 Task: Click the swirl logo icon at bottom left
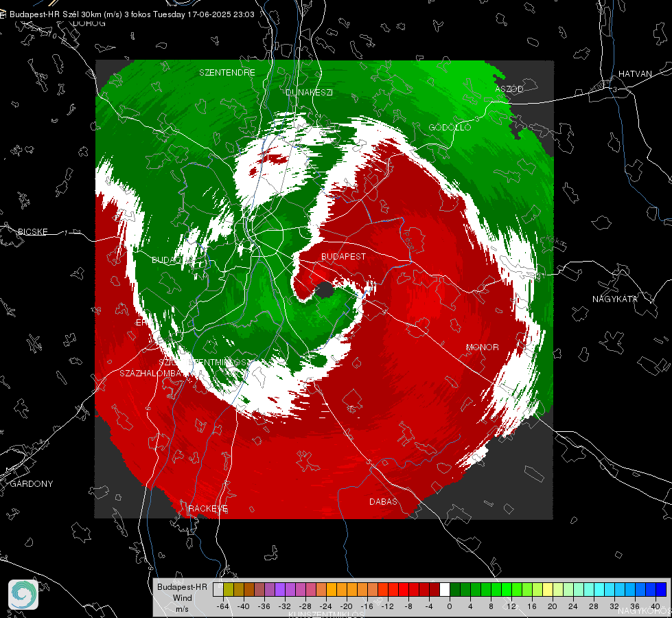23,595
